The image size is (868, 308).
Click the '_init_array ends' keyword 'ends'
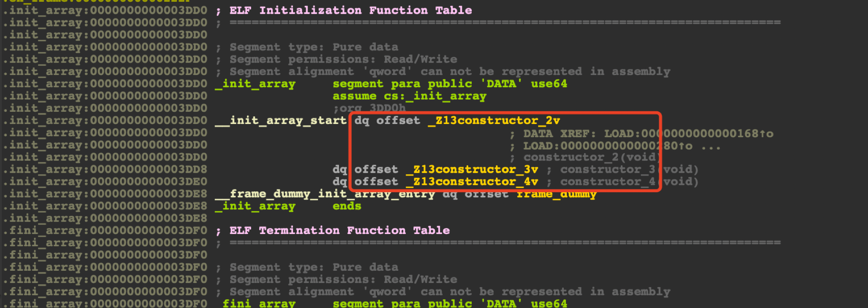click(x=347, y=206)
